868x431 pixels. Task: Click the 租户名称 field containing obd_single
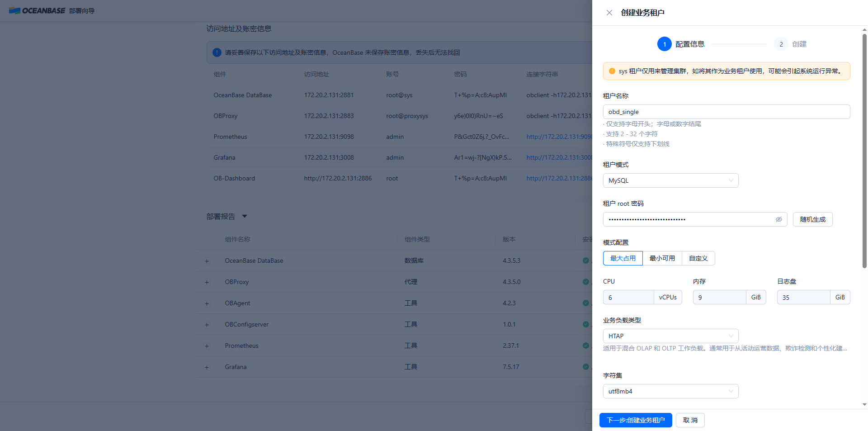[726, 112]
